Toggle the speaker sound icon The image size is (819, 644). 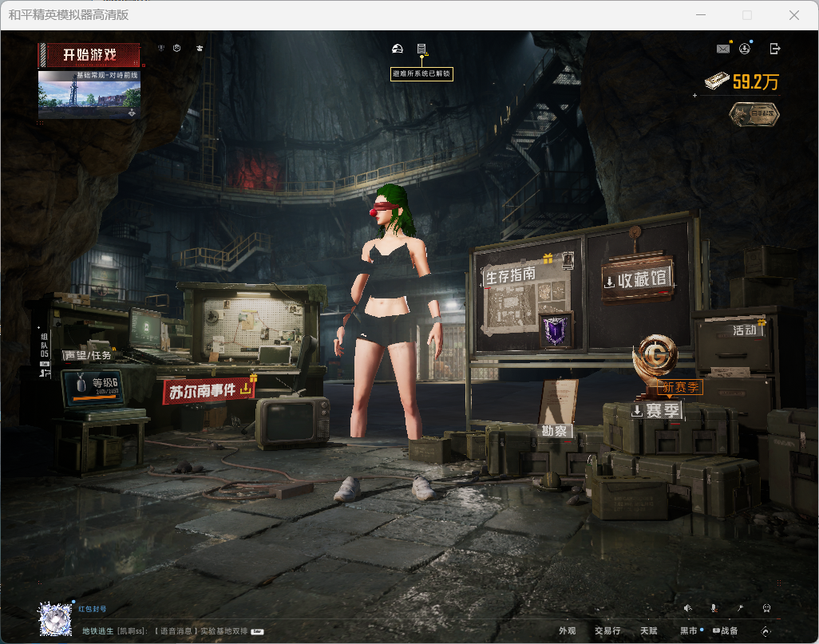(688, 608)
